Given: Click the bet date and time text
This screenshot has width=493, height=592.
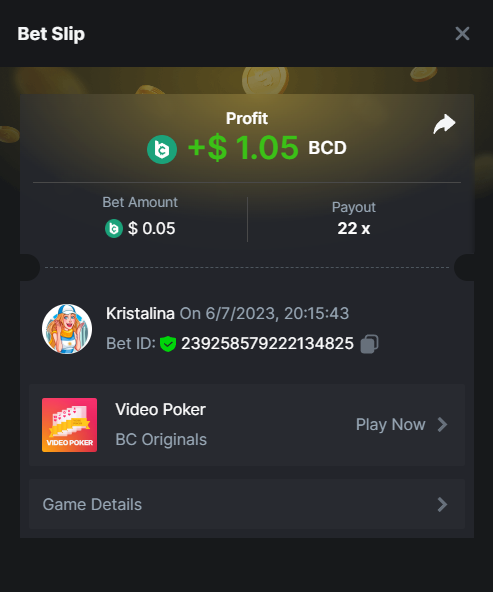Looking at the screenshot, I should pos(264,313).
